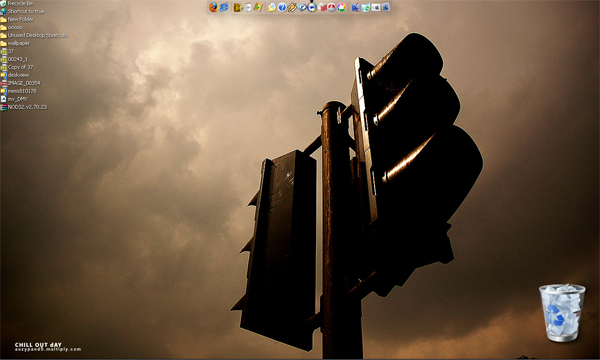Click the Apple logo dock icon
Viewport: 600px width, 360px height.
coord(376,7)
